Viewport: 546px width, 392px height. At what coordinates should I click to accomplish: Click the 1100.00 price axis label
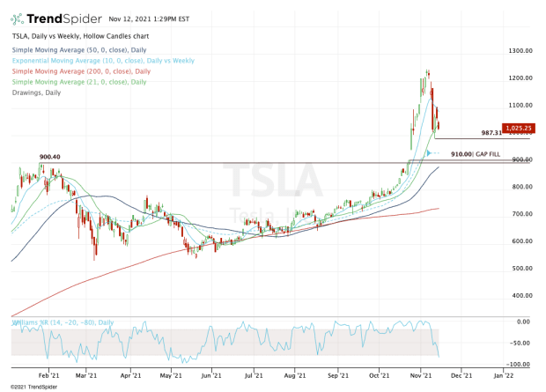tap(520, 105)
